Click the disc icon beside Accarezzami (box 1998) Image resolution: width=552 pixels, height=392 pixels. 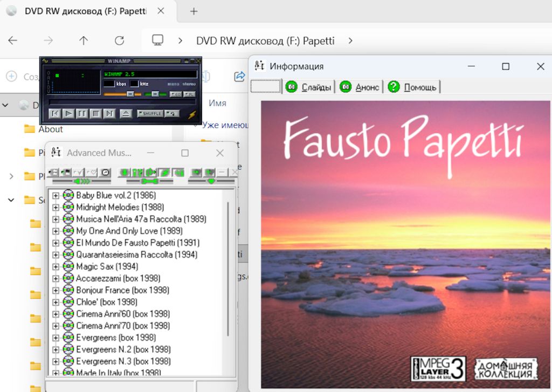68,278
